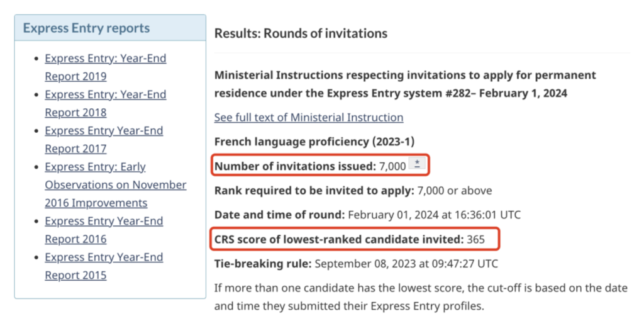Screen dimensions: 644x333
Task: Go to Express Entry Year-End Report 2017
Action: (104, 140)
